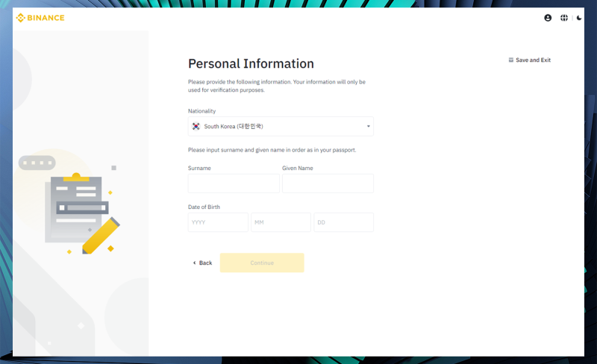Click the South Korea flag icon
This screenshot has width=597, height=364.
click(x=196, y=126)
